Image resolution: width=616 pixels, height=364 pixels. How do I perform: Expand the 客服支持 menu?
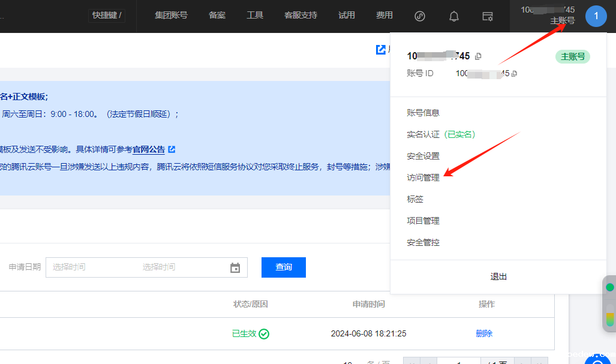click(x=301, y=16)
